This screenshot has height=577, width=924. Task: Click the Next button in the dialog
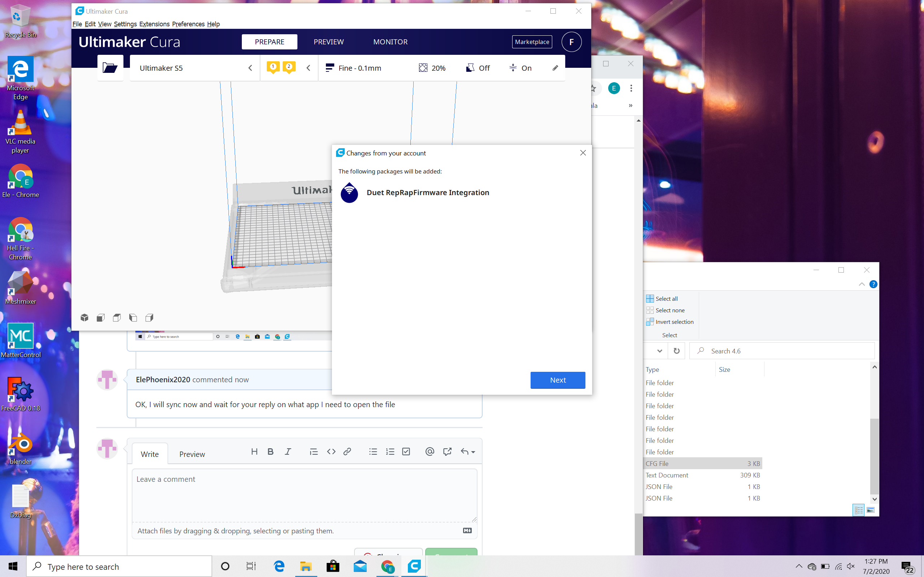tap(557, 380)
